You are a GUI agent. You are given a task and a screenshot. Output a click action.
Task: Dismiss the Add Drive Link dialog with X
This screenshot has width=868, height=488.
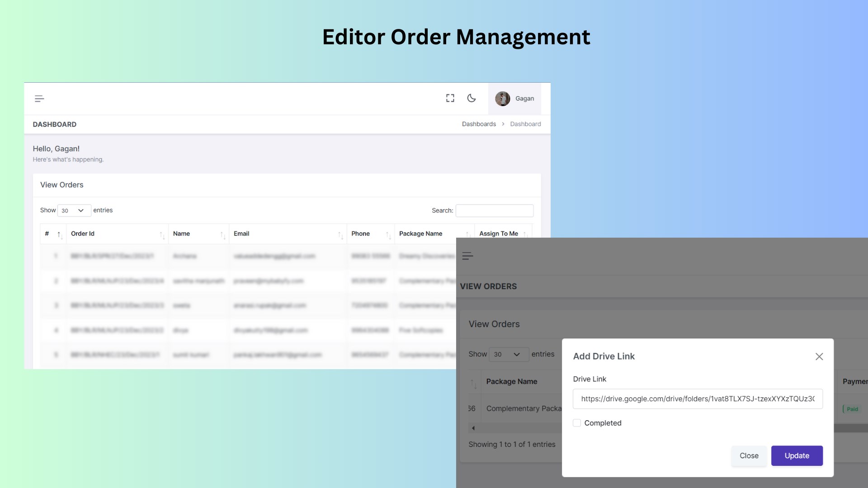click(x=820, y=357)
